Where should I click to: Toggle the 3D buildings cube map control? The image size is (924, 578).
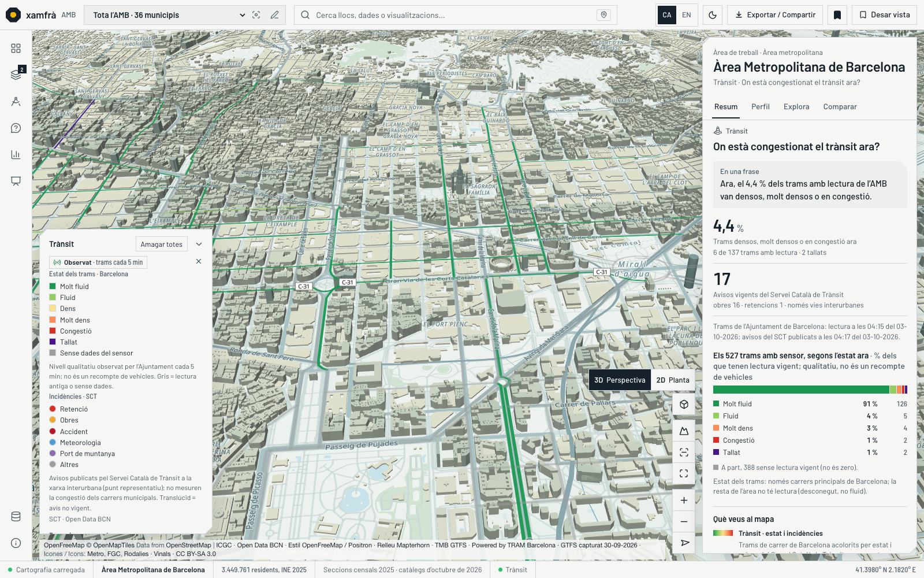point(684,405)
